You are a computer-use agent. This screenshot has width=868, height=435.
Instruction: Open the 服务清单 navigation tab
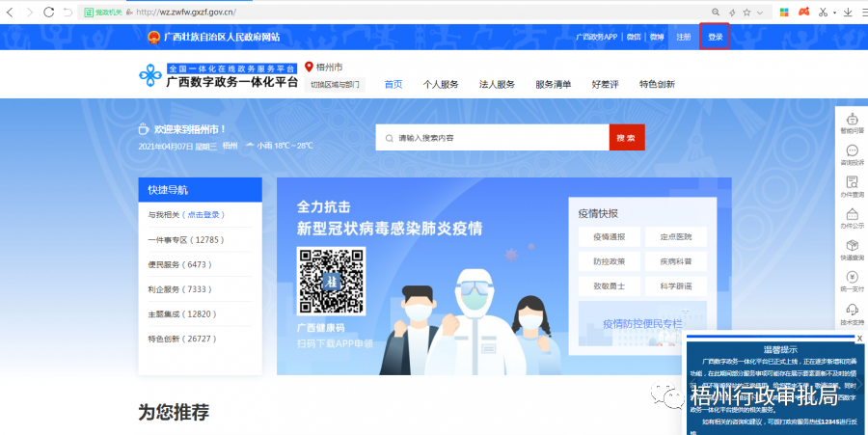(553, 85)
